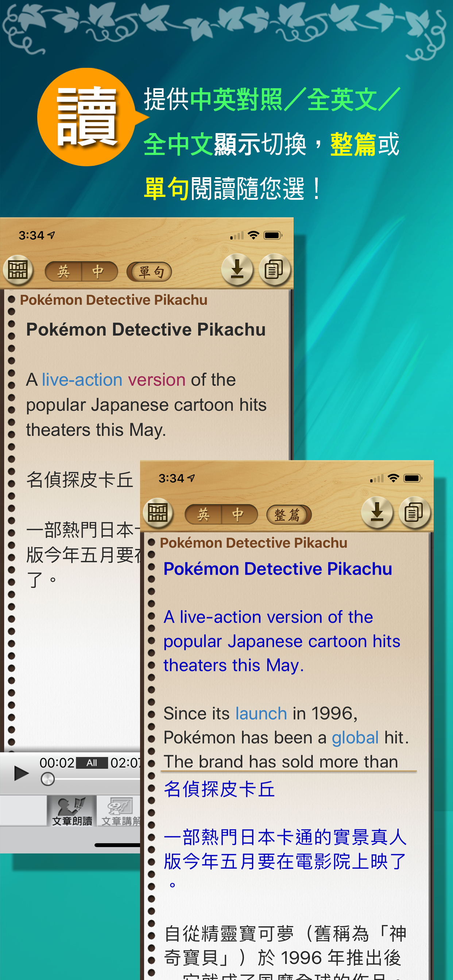Tap the download arrow icon in upper phone
This screenshot has width=453, height=980.
[x=237, y=270]
